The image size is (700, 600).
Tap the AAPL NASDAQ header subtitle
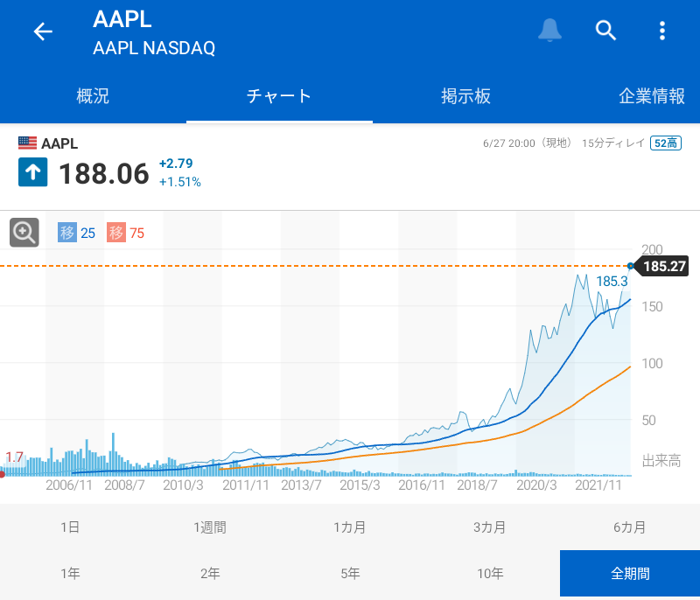[x=154, y=48]
